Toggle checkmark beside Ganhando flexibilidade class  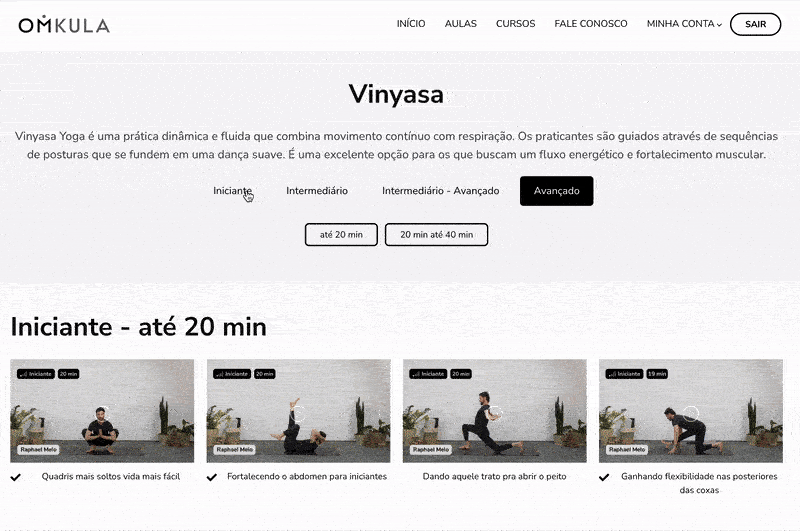[x=604, y=477]
